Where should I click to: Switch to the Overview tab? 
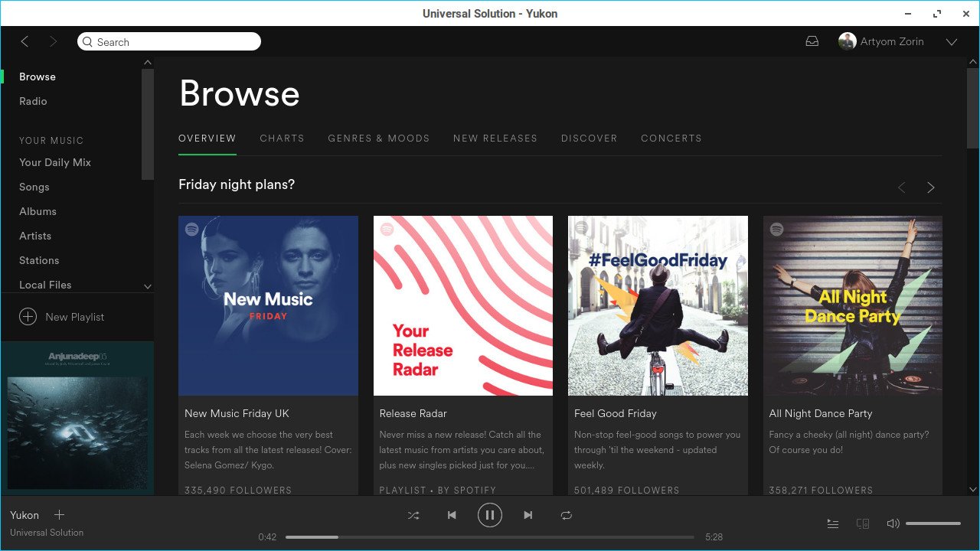pyautogui.click(x=207, y=139)
